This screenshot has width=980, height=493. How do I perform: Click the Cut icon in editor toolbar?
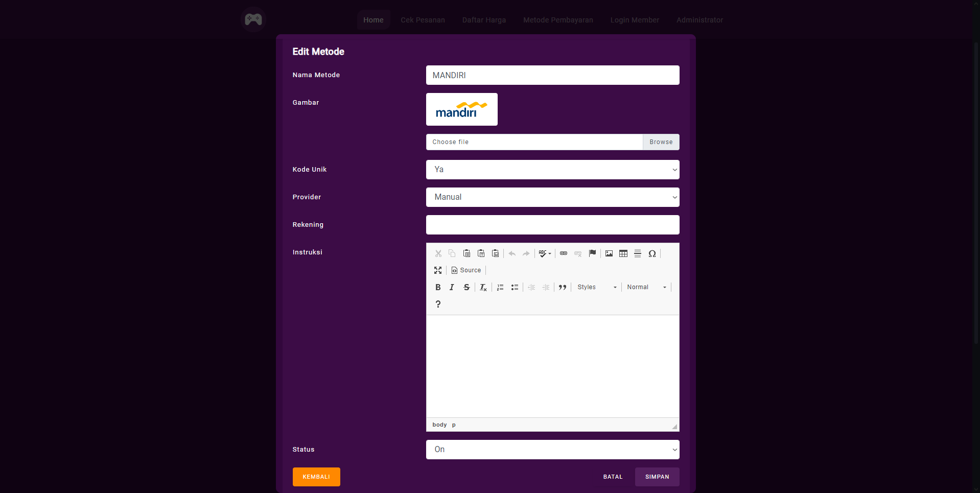tap(438, 253)
